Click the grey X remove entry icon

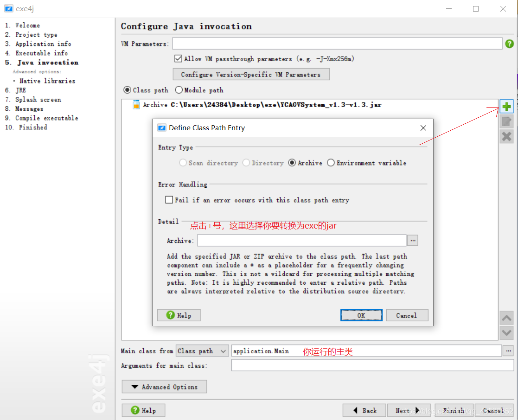506,136
